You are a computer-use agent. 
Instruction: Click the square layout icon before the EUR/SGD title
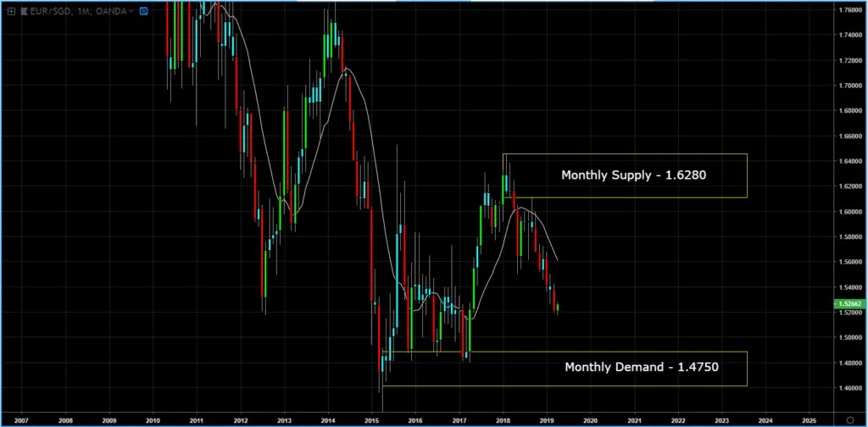[x=11, y=10]
